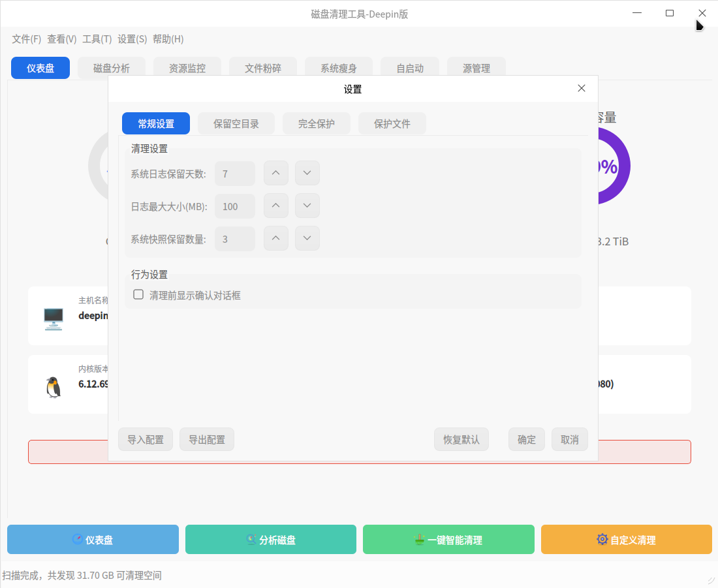Close the 设置 dialog with X
The width and height of the screenshot is (718, 588).
click(582, 89)
